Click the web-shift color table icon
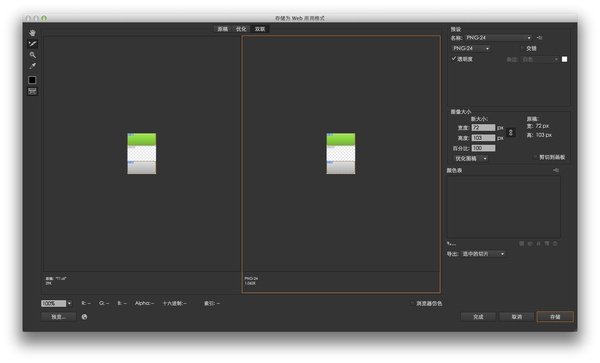 pyautogui.click(x=530, y=244)
